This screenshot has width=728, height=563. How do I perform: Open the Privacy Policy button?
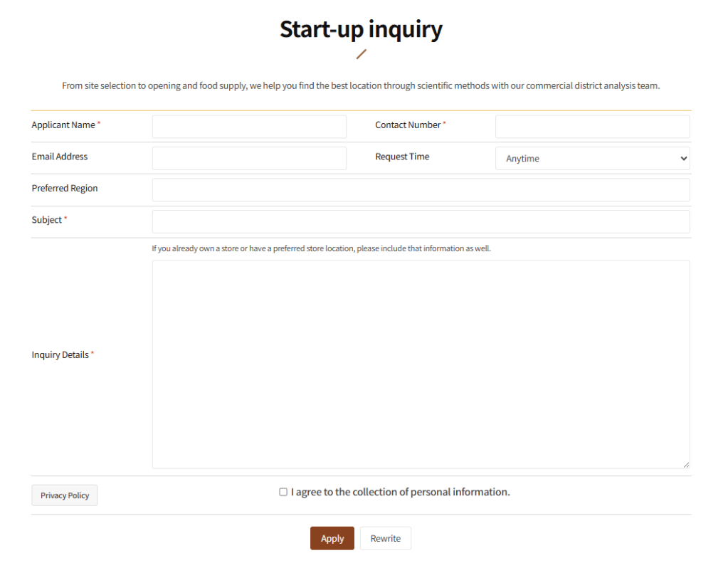point(65,495)
